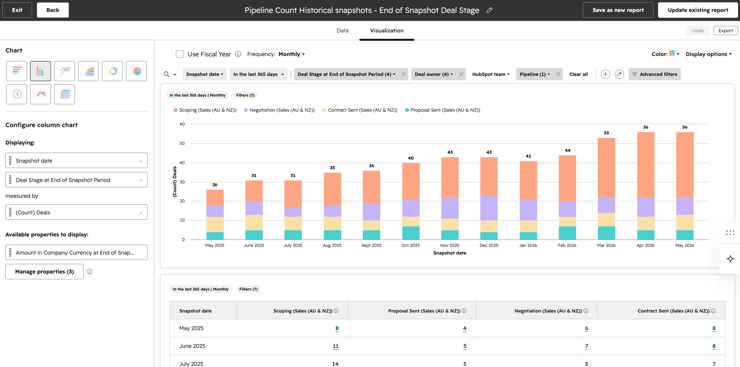Switch to the Data tab
This screenshot has height=367, width=740.
[x=342, y=31]
